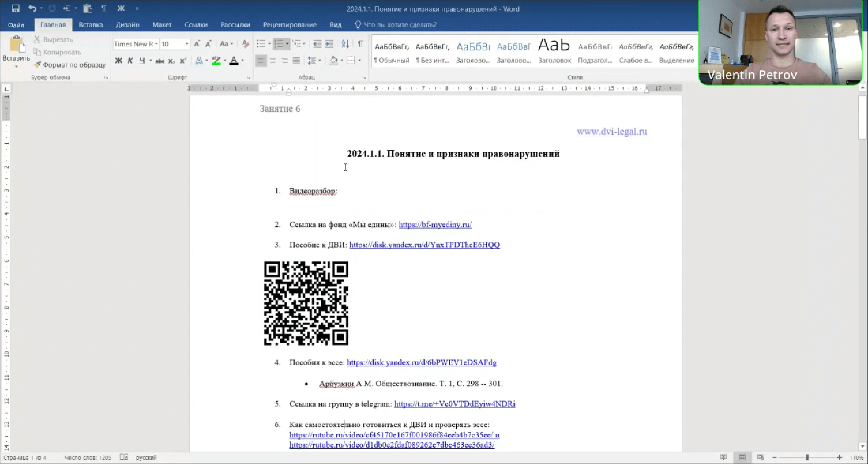Align the paragraph to the right
This screenshot has width=868, height=464.
click(x=284, y=60)
